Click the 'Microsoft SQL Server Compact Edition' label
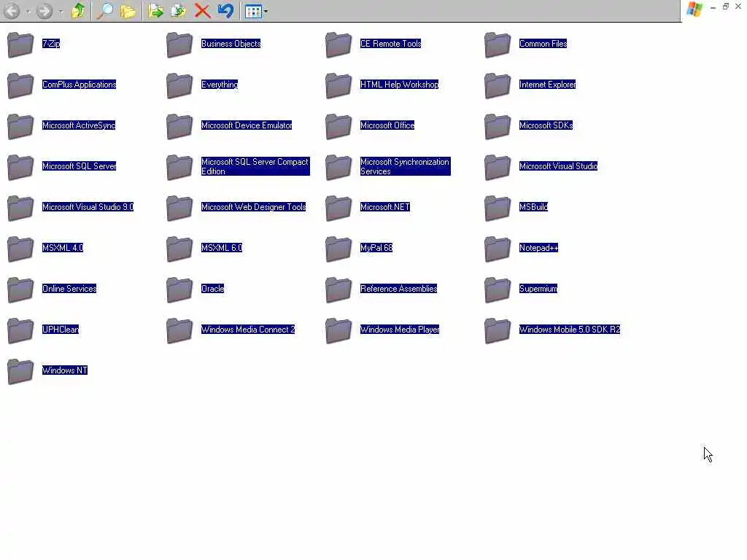The width and height of the screenshot is (747, 560). point(255,166)
